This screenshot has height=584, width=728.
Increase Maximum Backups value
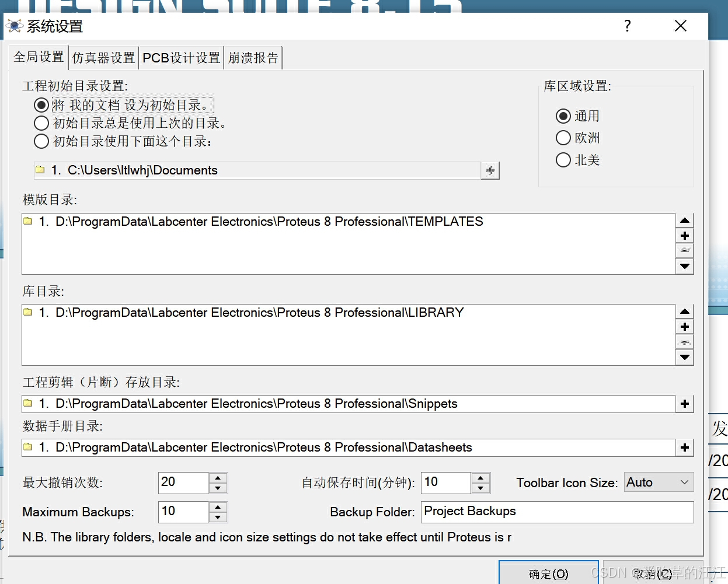(218, 507)
